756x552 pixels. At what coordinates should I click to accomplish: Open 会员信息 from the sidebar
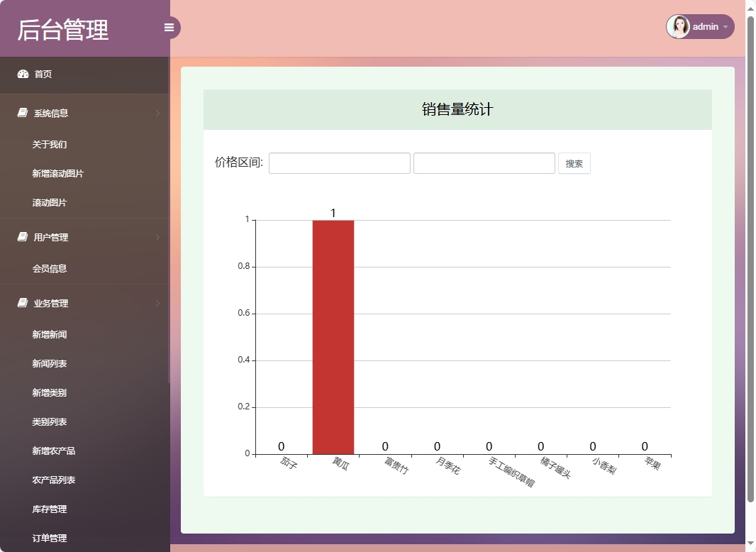pyautogui.click(x=51, y=268)
